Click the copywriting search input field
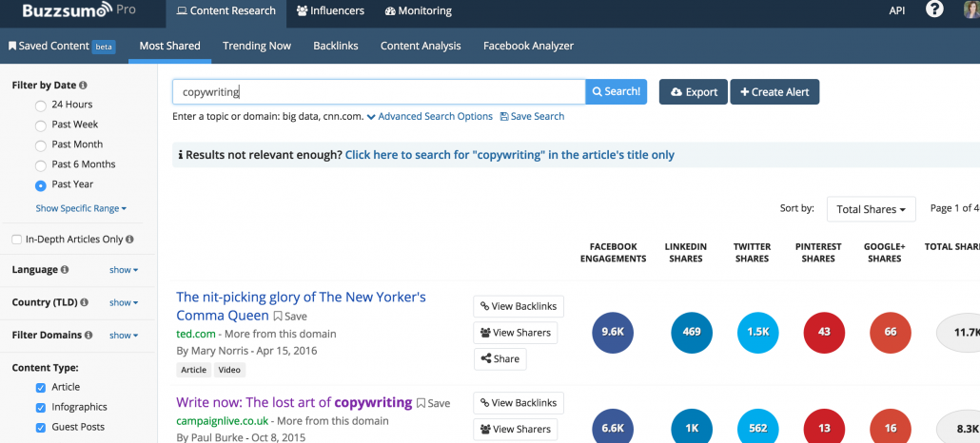The height and width of the screenshot is (443, 980). tap(378, 92)
